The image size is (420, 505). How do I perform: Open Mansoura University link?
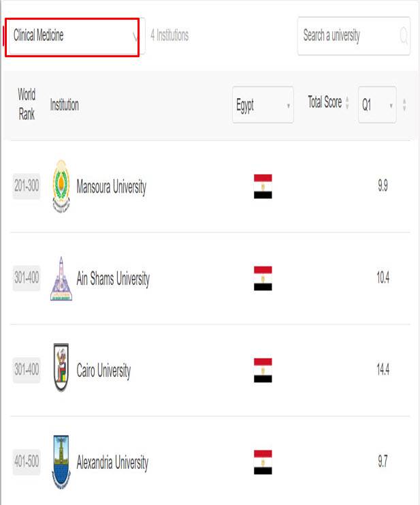[x=111, y=187]
